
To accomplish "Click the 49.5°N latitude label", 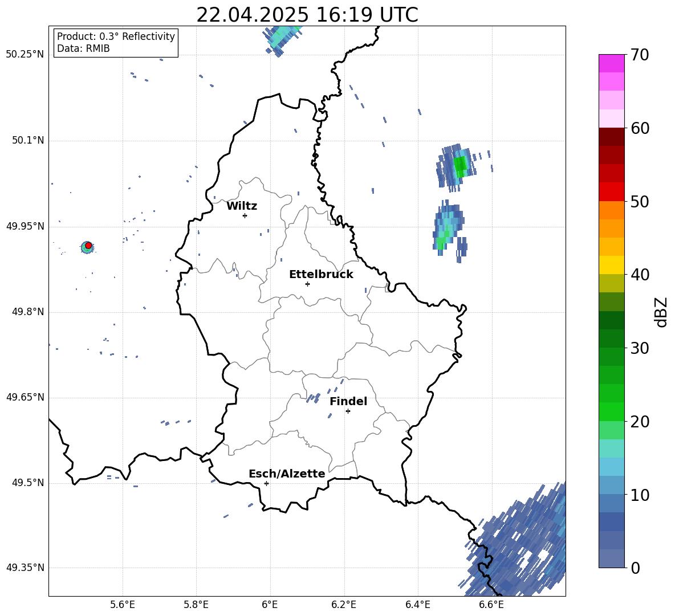I will tap(28, 483).
